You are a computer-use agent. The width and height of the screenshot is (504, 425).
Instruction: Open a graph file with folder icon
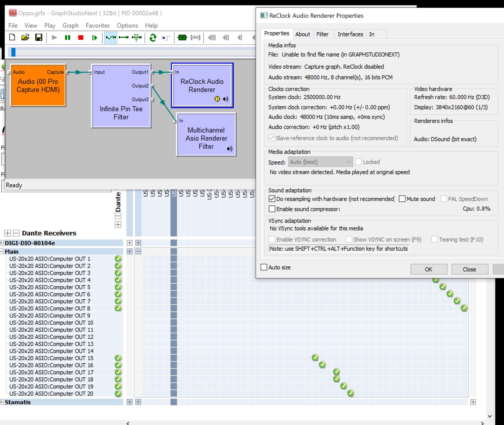click(25, 38)
